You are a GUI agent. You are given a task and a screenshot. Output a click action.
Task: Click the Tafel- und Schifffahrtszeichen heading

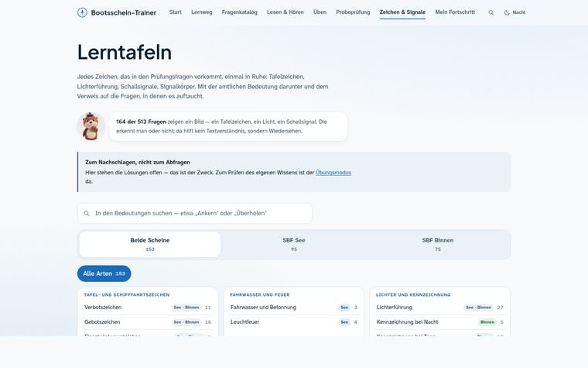[x=127, y=294]
